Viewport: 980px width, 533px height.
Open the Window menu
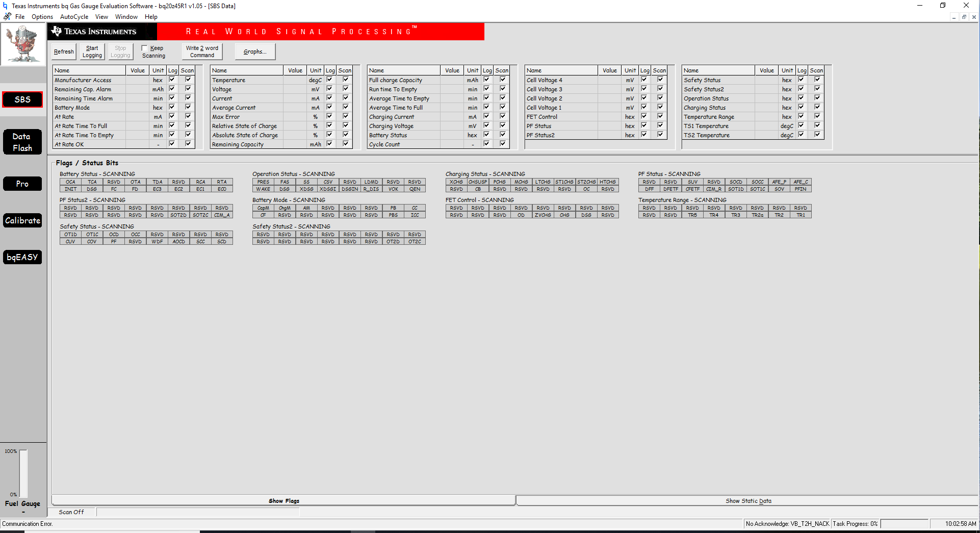(126, 17)
